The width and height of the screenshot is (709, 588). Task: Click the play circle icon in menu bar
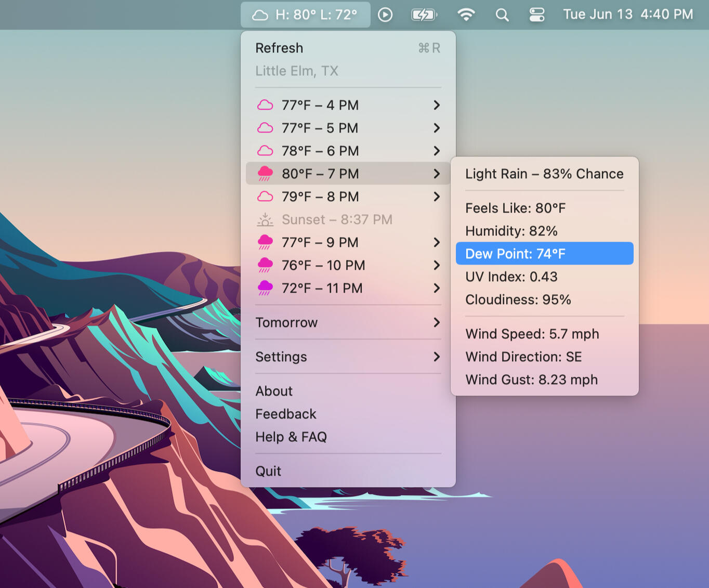click(x=385, y=15)
